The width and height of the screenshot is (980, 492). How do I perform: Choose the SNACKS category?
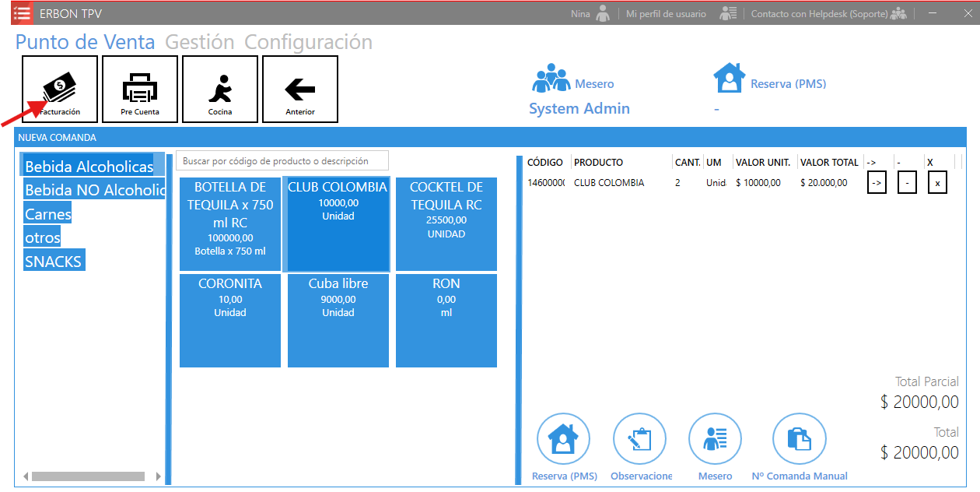[x=54, y=262]
